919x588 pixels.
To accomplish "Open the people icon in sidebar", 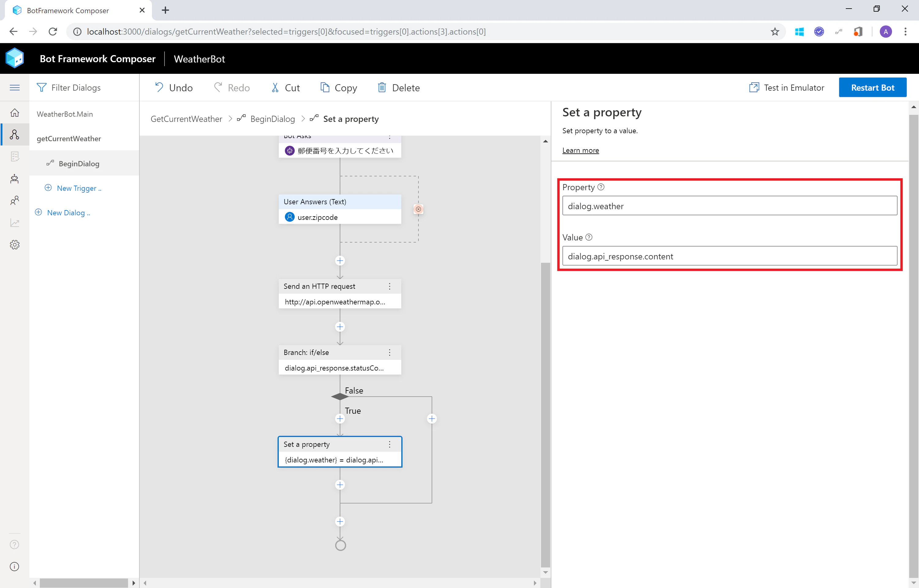I will [x=14, y=201].
